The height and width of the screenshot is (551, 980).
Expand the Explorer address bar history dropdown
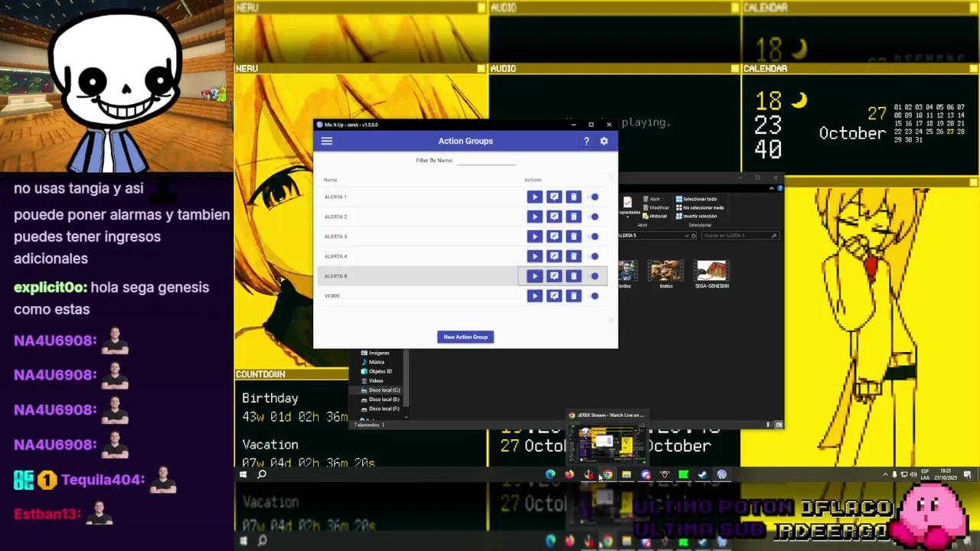686,236
